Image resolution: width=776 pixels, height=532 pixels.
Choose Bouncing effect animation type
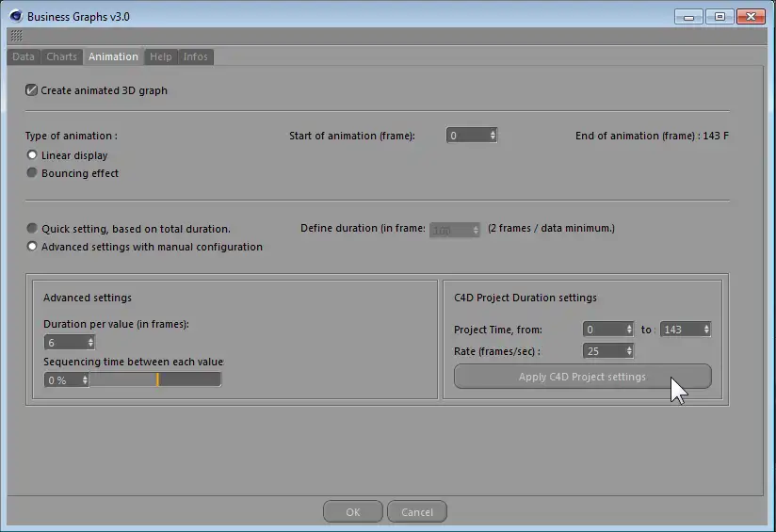coord(32,172)
